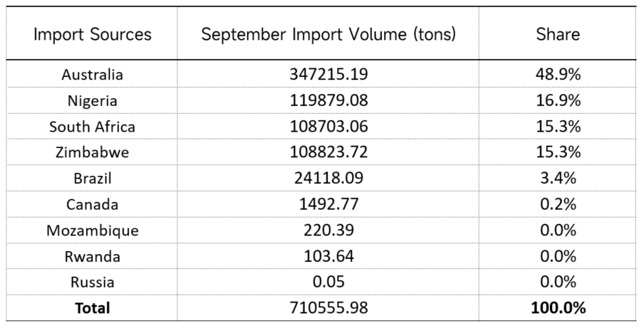This screenshot has width=644, height=328.
Task: Click Brazil's 3.4% share cell
Action: coord(559,179)
